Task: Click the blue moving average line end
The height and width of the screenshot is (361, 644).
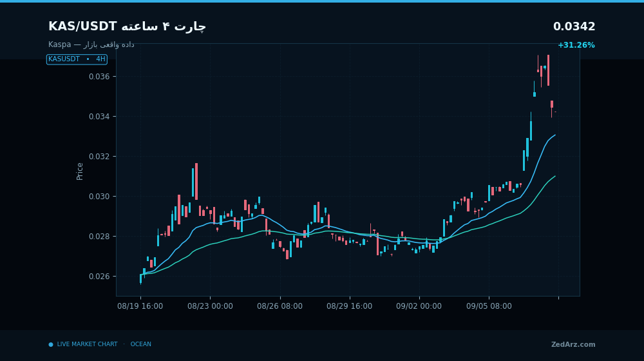Action: [555, 135]
